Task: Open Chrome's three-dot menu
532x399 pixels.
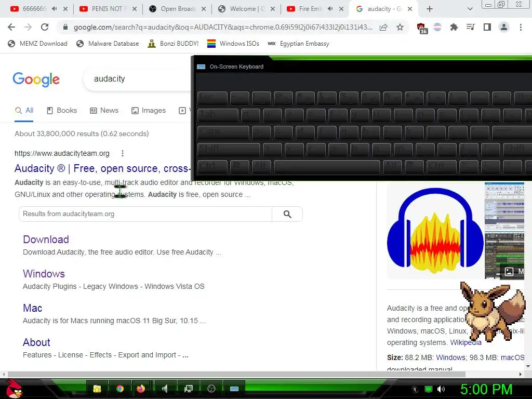Action: 521,27
